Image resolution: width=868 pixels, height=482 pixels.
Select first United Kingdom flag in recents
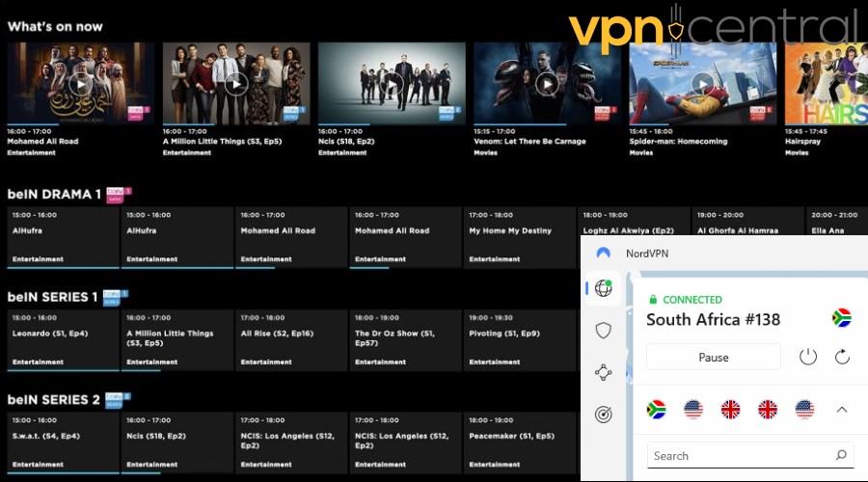(x=730, y=410)
